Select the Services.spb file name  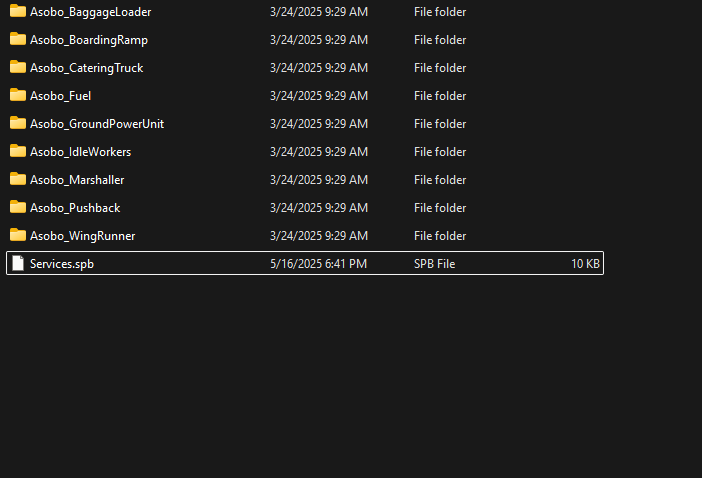(x=62, y=264)
